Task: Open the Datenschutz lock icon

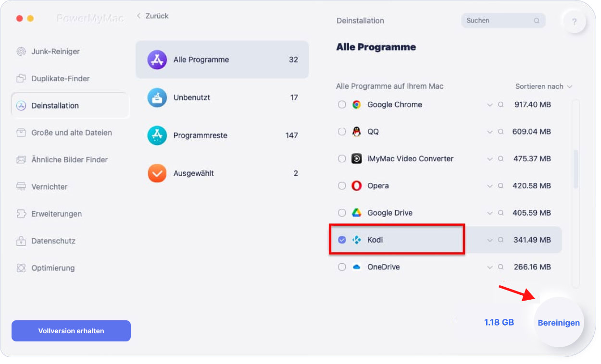Action: click(x=21, y=241)
